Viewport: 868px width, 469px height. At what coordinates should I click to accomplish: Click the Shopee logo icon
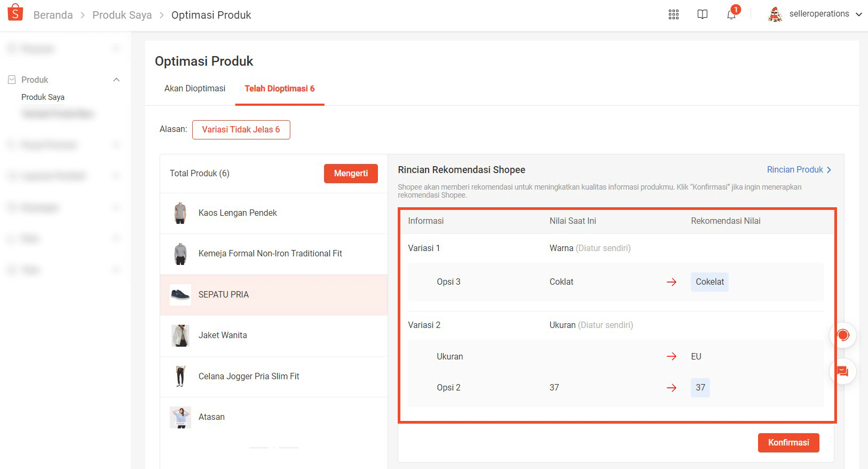coord(15,13)
